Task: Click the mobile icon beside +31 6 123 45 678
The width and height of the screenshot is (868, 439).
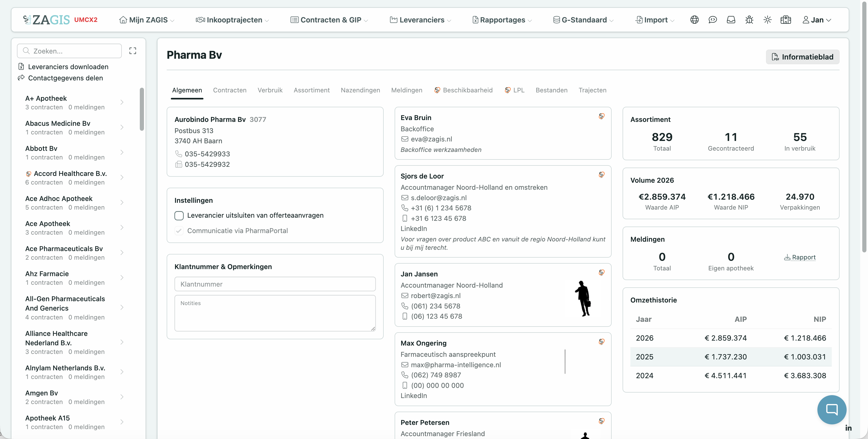Action: [x=405, y=218]
